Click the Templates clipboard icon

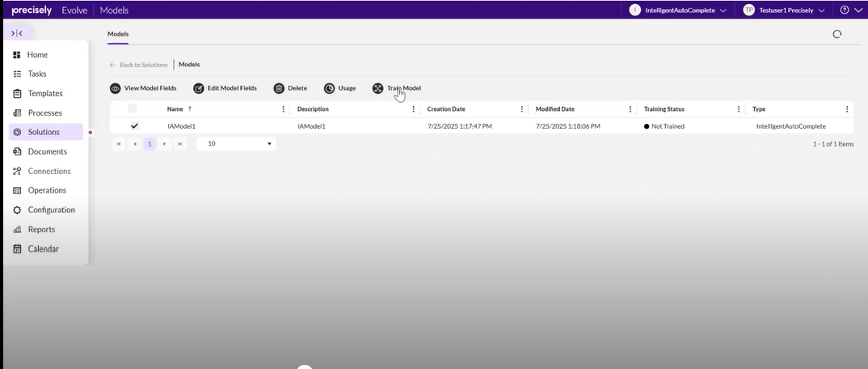[17, 94]
